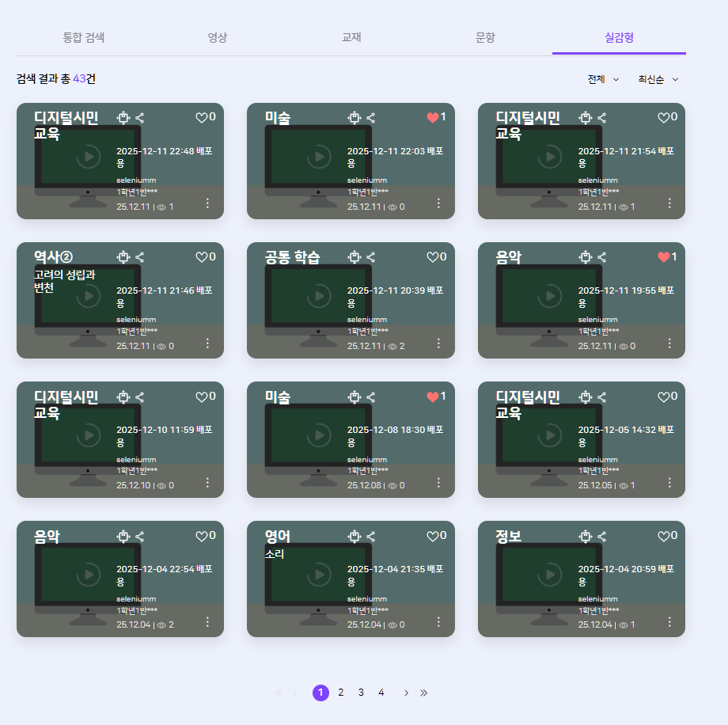Share the 22:48 디지털시민교육 card

point(139,118)
